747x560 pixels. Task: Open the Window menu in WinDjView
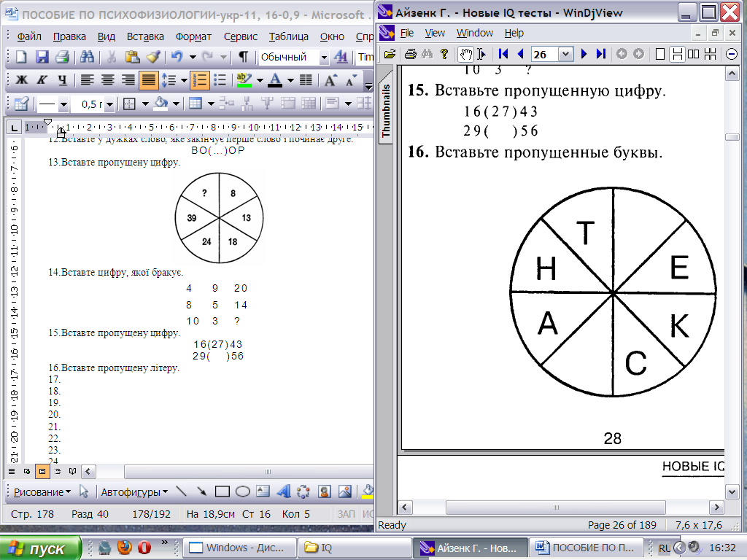click(x=474, y=33)
